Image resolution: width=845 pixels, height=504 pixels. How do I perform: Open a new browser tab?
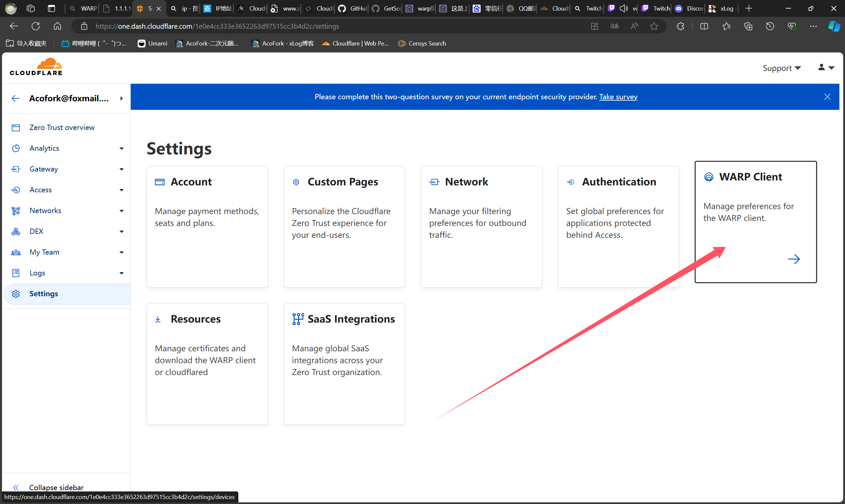[748, 9]
